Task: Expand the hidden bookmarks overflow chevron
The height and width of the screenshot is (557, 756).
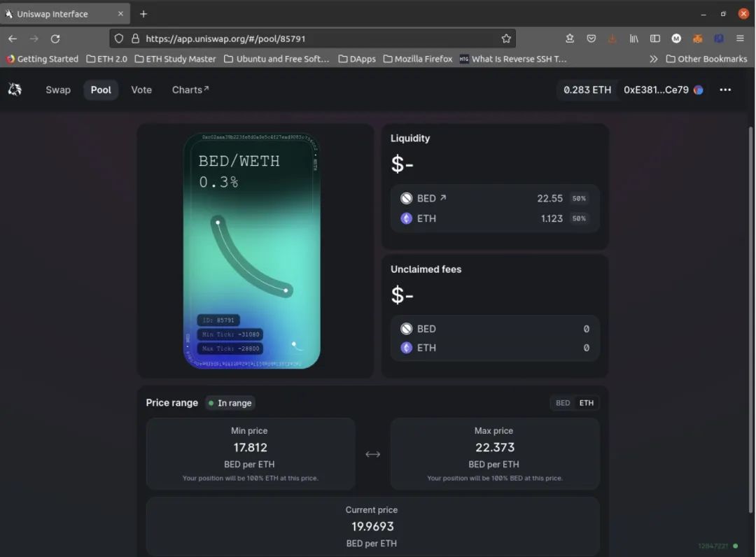Action: point(653,59)
